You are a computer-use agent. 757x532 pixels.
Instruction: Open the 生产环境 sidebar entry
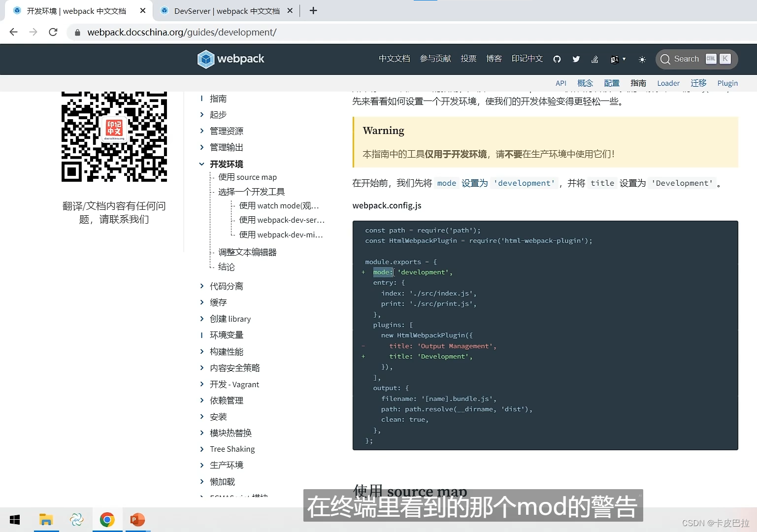[227, 465]
